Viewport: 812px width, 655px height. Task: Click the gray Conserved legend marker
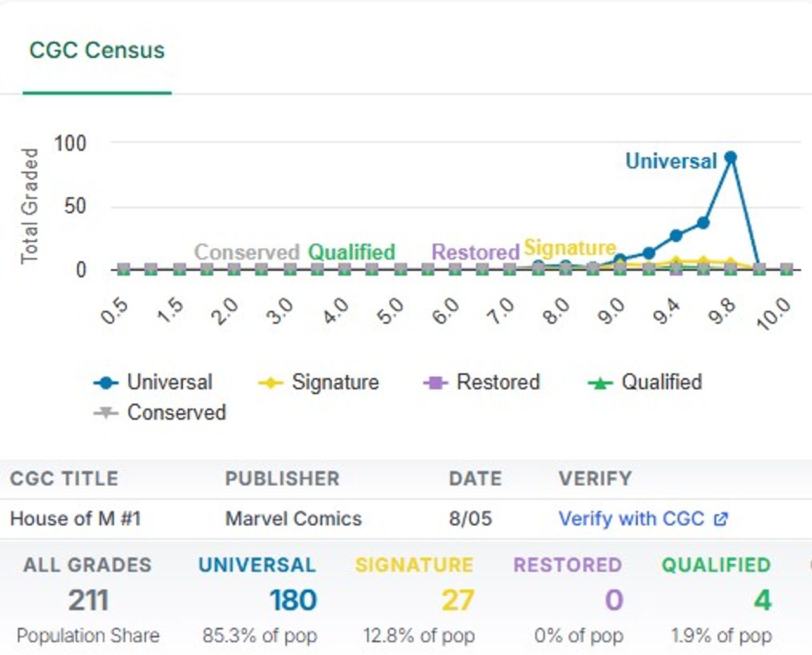106,413
